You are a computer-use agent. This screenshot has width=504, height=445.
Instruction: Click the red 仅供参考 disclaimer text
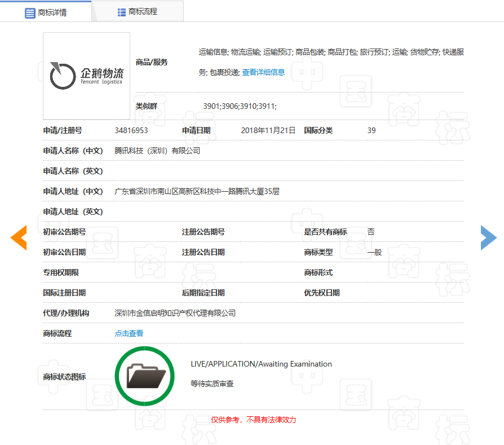[253, 420]
